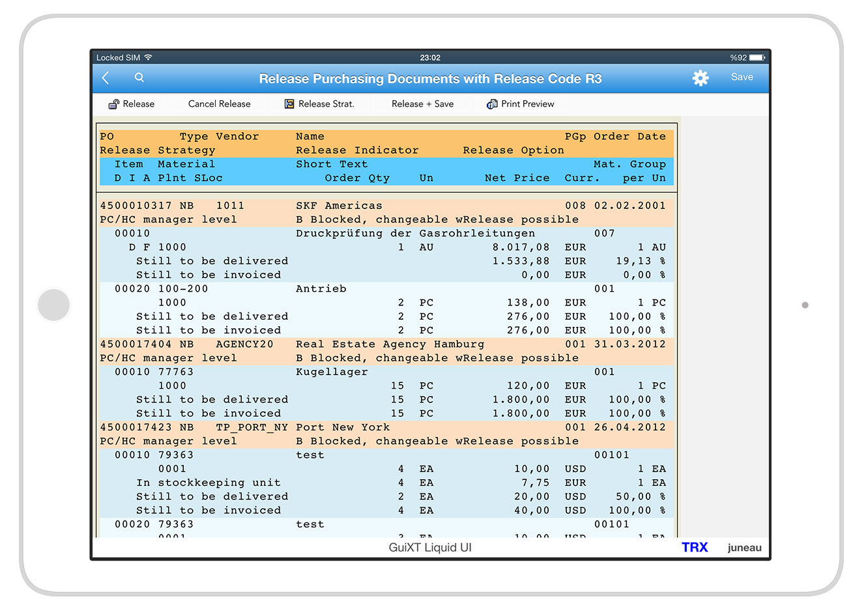Select purchase order 4500010317

[136, 206]
